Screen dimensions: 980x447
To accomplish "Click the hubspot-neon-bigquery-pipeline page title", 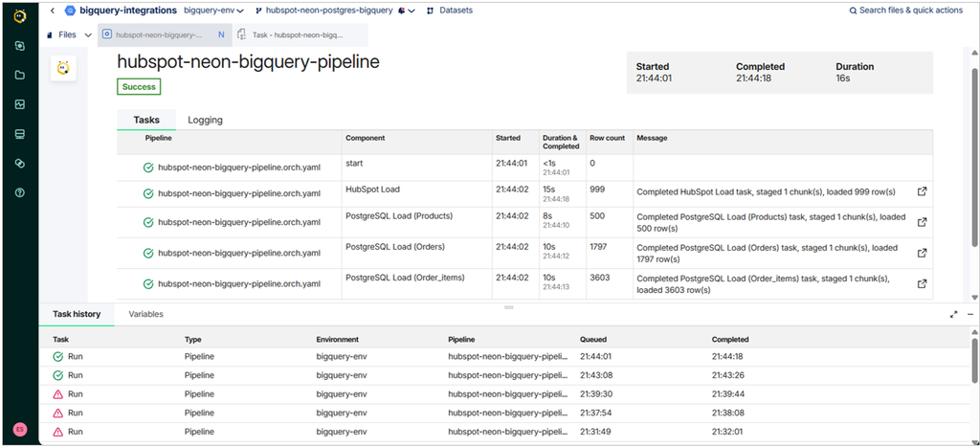I will click(x=248, y=62).
